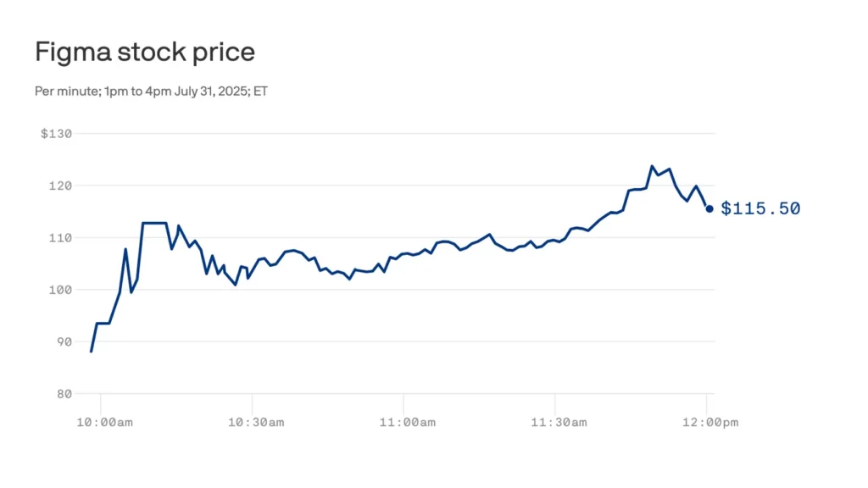Click the endpoint dot on the price line
Viewport: 868px width, 488px height.
point(709,208)
